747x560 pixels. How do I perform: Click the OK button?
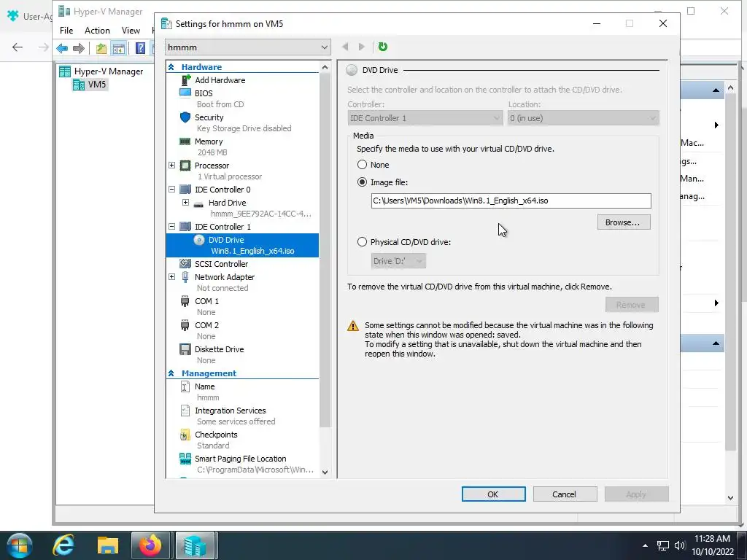494,494
